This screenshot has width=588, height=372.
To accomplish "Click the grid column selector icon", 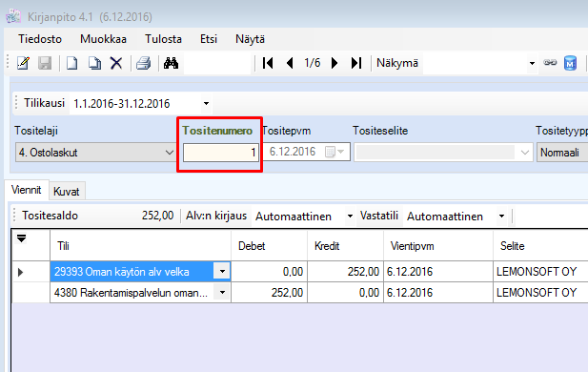I will click(x=21, y=238).
